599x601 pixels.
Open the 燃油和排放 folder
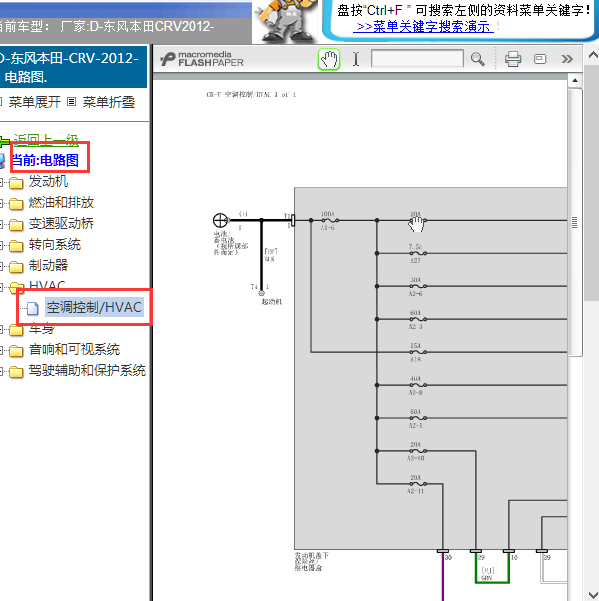click(x=61, y=202)
